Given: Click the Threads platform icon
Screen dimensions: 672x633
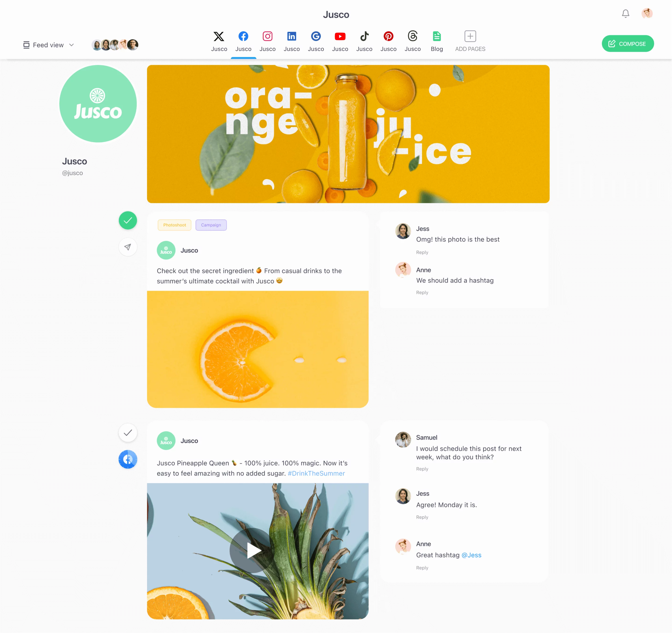Looking at the screenshot, I should coord(413,36).
